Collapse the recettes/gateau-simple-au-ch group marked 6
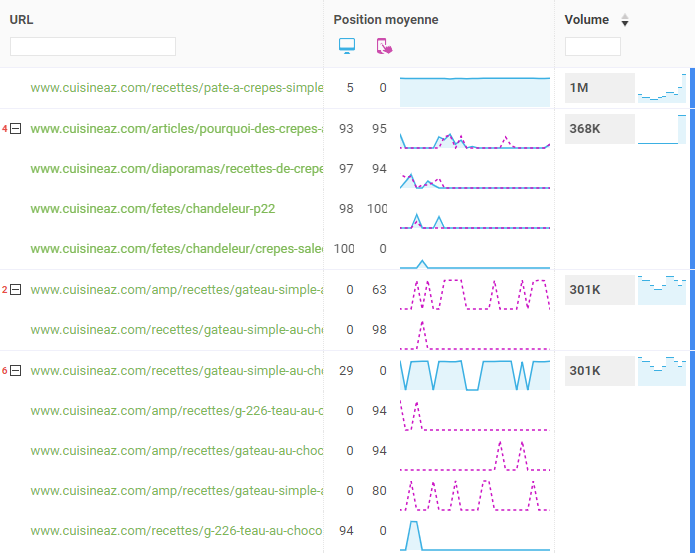Image resolution: width=695 pixels, height=553 pixels. 16,370
